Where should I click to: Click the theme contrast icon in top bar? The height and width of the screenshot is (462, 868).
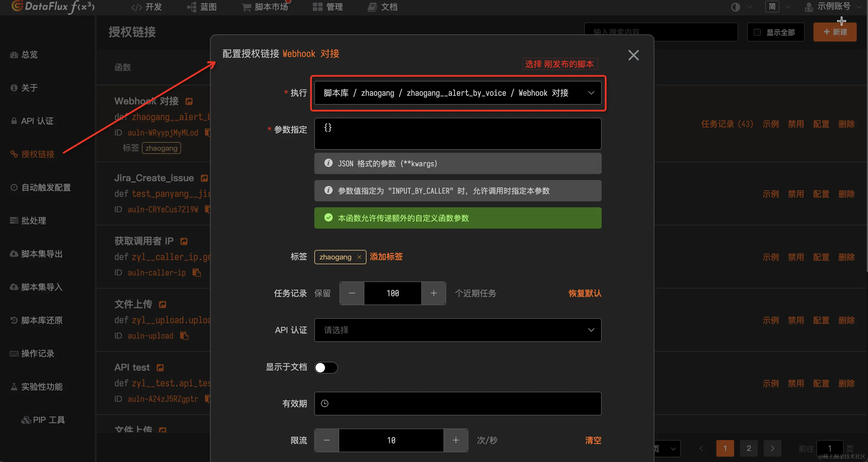pyautogui.click(x=735, y=7)
